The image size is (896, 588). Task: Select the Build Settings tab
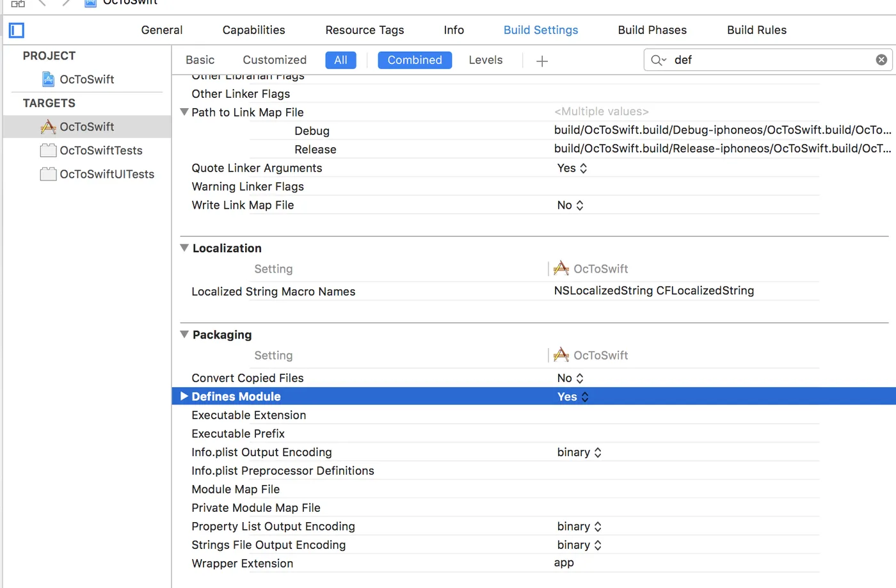click(x=541, y=30)
